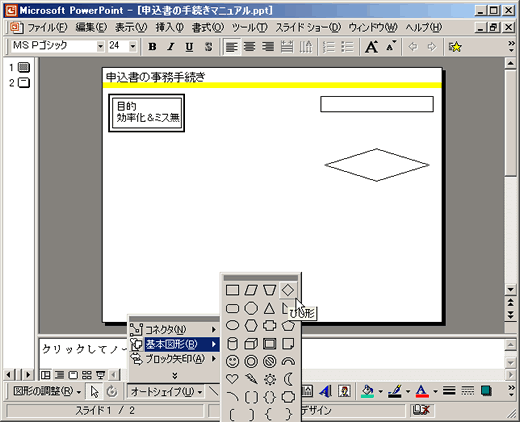
Task: Click slide 2 thumbnail in outline pane
Action: (23, 82)
